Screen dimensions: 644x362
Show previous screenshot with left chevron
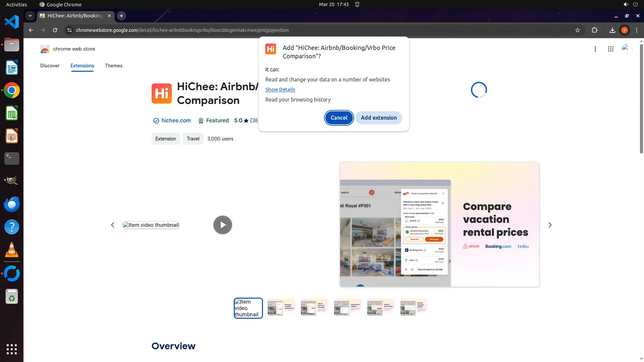[x=113, y=225]
